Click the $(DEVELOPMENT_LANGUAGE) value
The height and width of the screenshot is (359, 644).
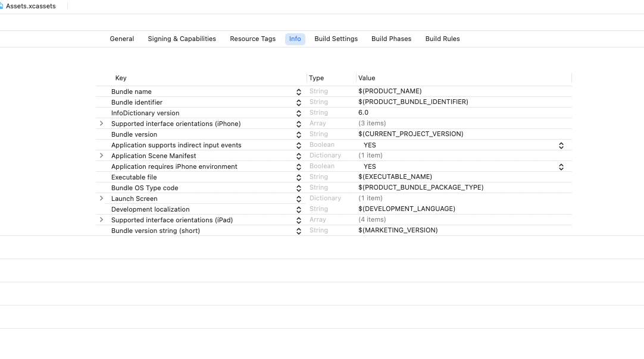(407, 209)
